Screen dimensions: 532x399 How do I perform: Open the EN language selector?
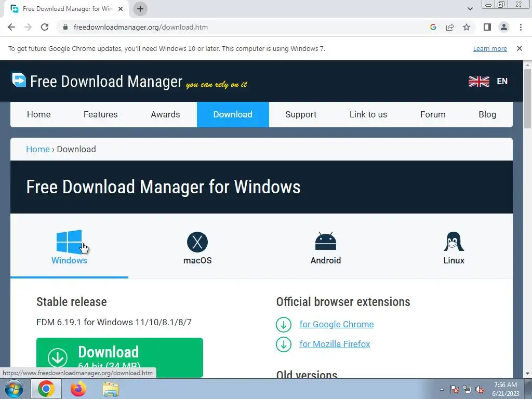click(502, 82)
